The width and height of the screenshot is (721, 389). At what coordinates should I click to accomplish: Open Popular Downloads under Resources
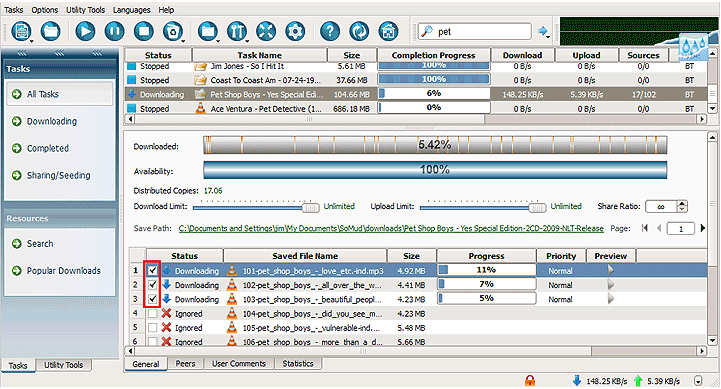pyautogui.click(x=63, y=271)
